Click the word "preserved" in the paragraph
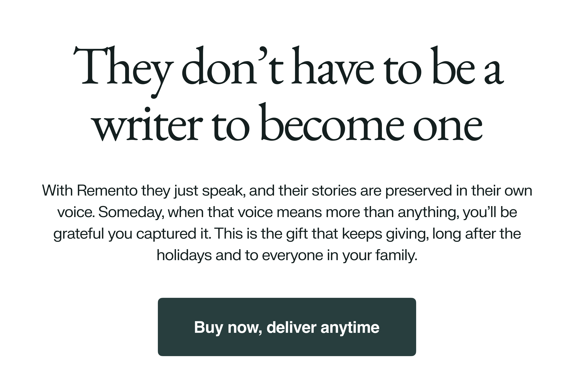 pos(418,191)
